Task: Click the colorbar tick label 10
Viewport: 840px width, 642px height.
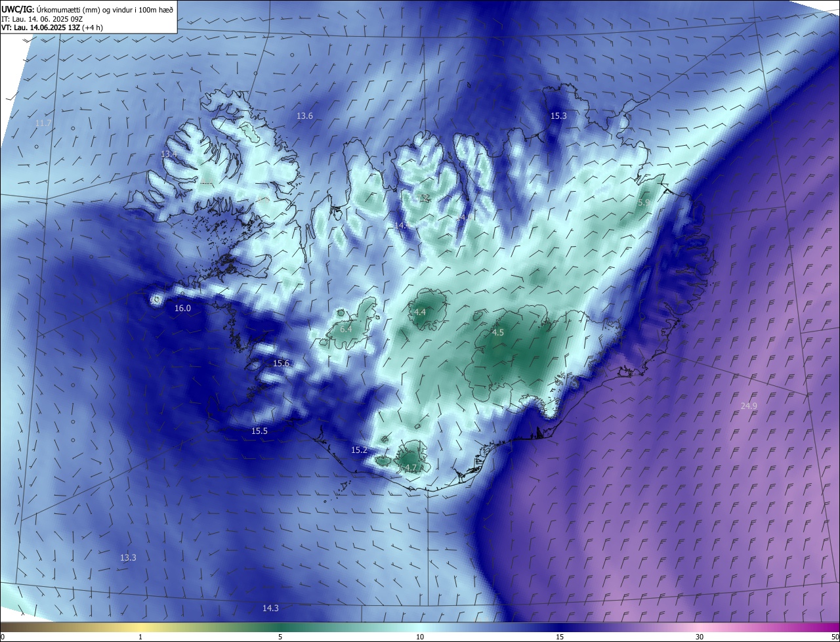Action: [420, 637]
